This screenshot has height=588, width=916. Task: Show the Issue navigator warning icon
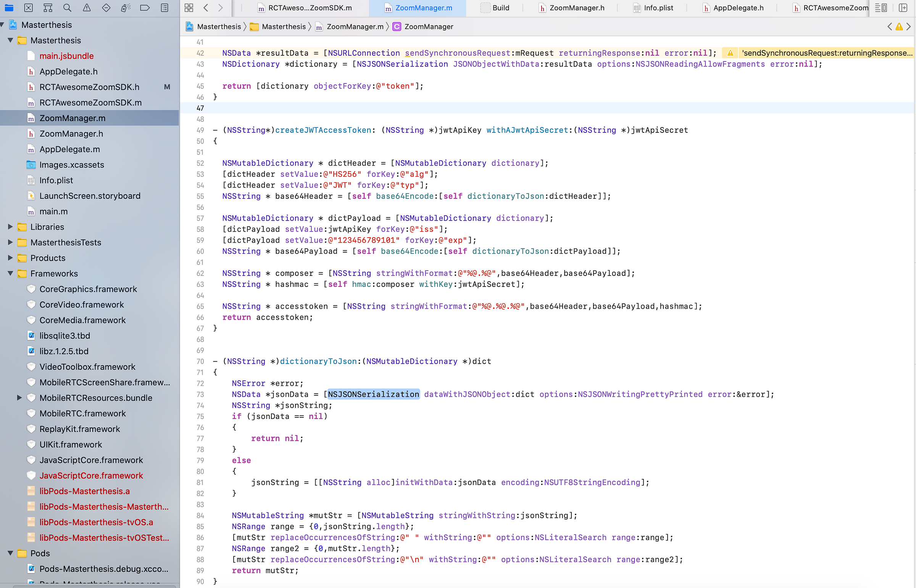click(87, 8)
